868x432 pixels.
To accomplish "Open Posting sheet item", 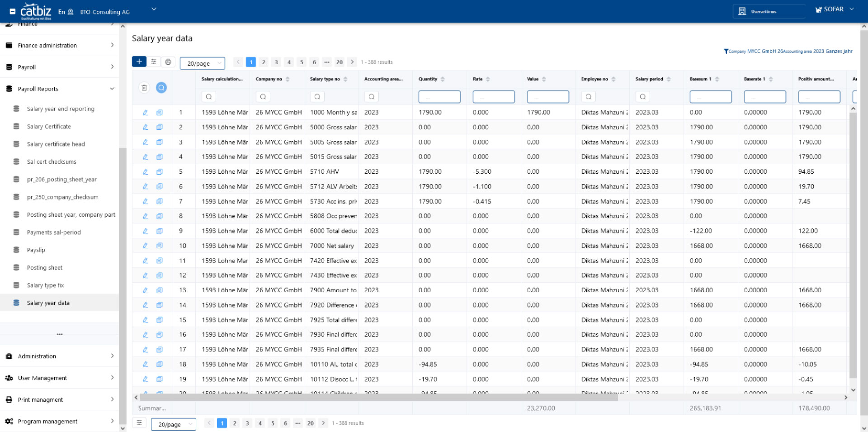I will point(45,268).
